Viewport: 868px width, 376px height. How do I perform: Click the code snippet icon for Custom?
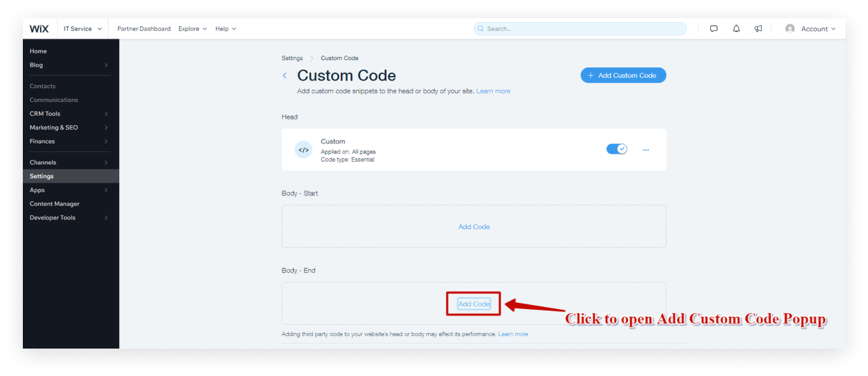coord(303,150)
